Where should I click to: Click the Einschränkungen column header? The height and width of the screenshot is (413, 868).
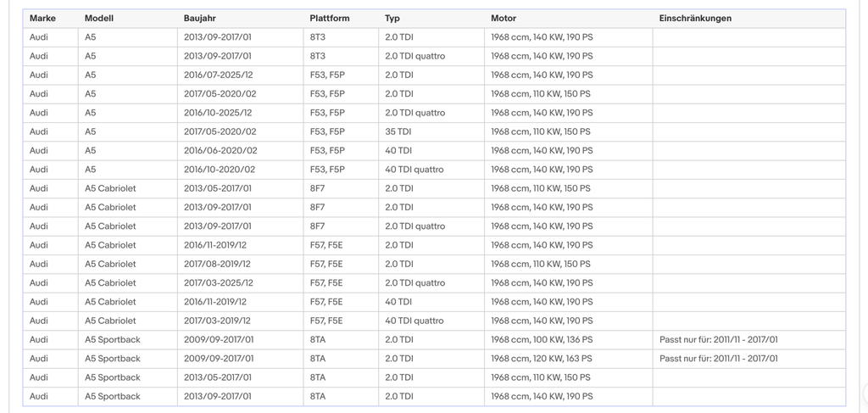coord(749,19)
